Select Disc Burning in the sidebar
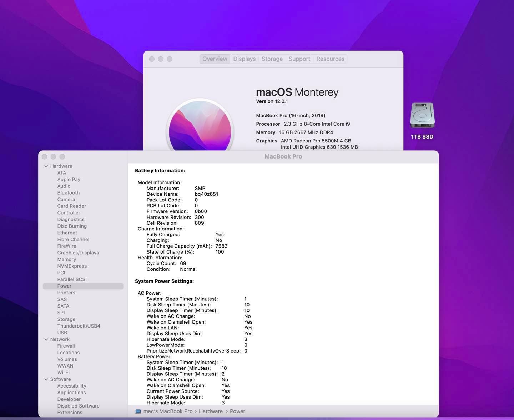514x420 pixels. click(x=72, y=226)
